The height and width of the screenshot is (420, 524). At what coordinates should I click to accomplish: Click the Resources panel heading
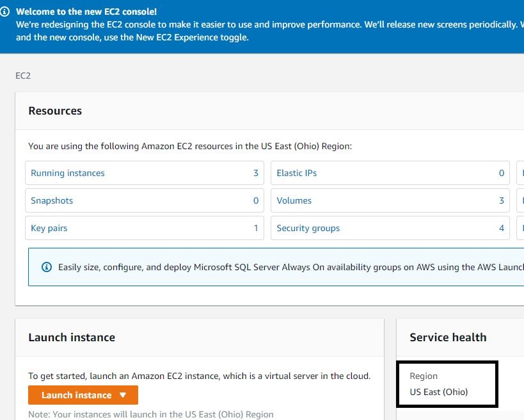coord(55,111)
